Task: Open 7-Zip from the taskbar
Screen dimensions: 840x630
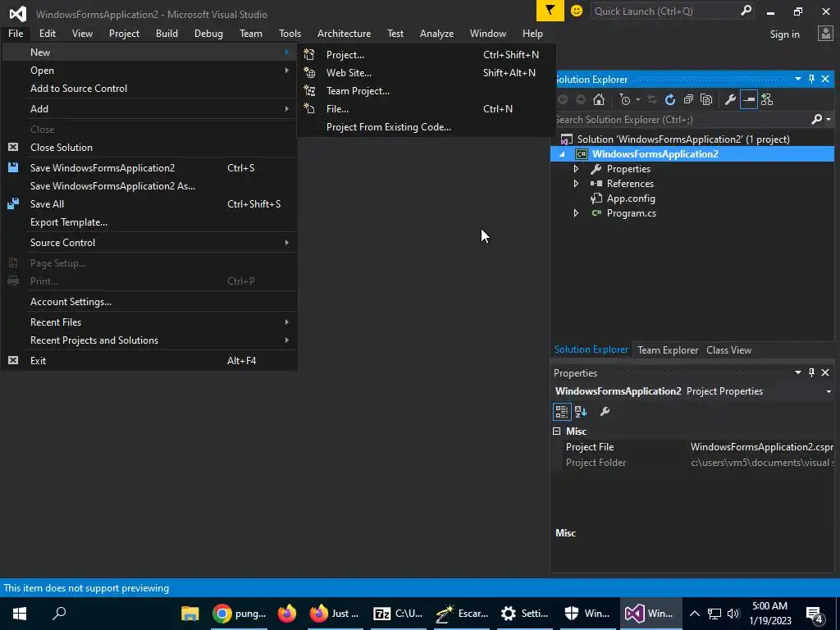Action: (x=397, y=614)
